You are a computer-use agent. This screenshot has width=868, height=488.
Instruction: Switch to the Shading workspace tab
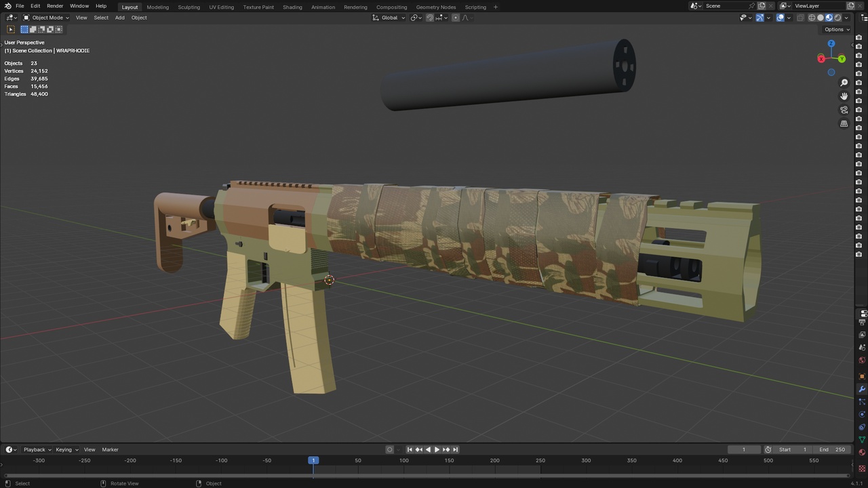pos(292,7)
